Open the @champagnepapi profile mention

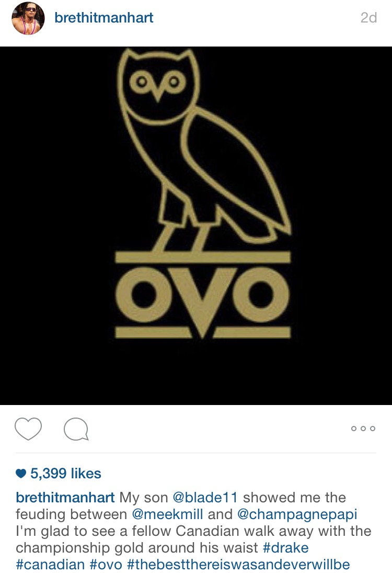(x=297, y=515)
